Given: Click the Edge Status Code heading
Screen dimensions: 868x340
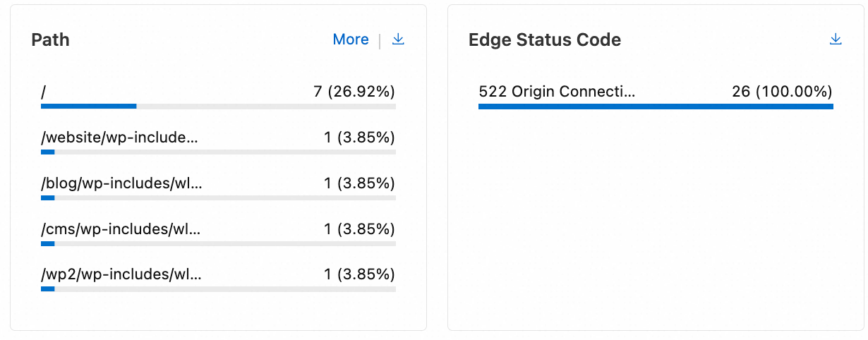Looking at the screenshot, I should tap(545, 40).
